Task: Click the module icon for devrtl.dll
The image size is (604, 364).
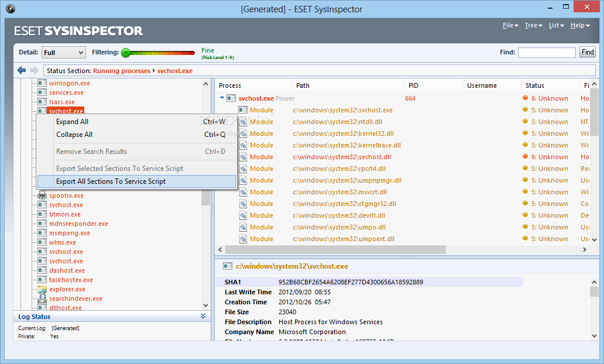Action: coord(243,215)
